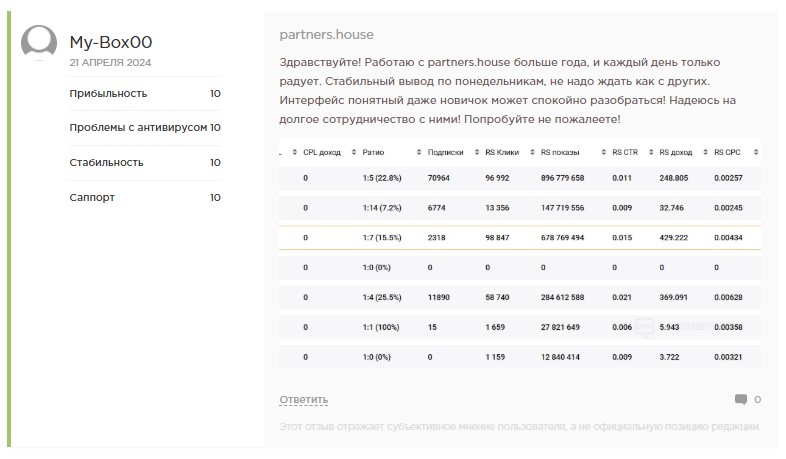
Task: Click the RS CTR value 0.015
Action: click(x=622, y=238)
